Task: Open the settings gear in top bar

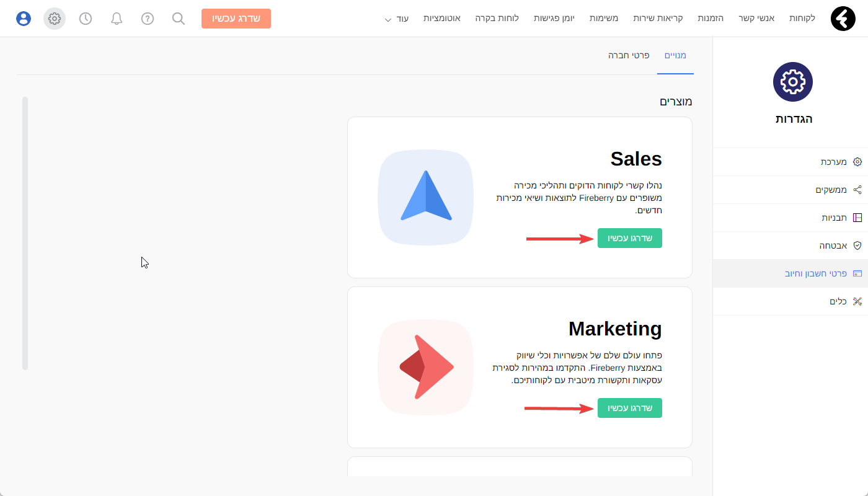Action: (x=55, y=19)
